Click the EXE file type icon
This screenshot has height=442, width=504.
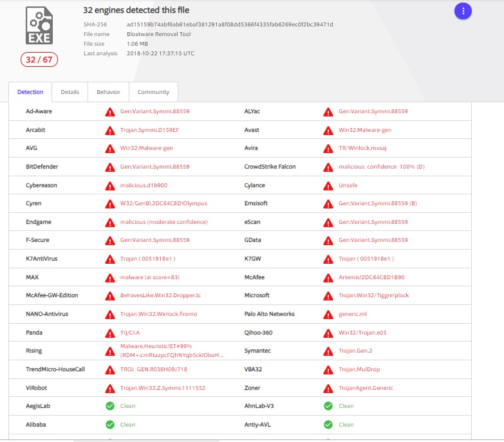pyautogui.click(x=40, y=26)
